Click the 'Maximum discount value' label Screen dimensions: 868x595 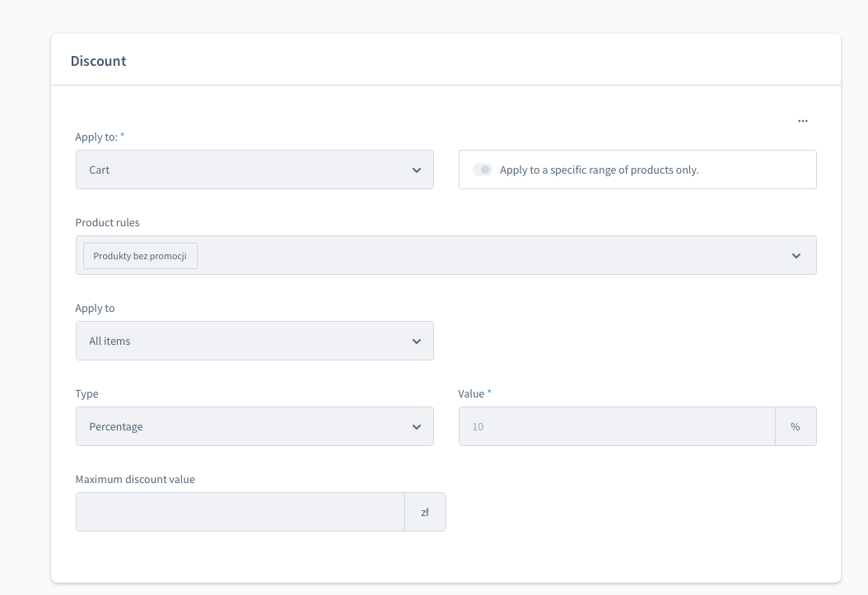click(135, 479)
